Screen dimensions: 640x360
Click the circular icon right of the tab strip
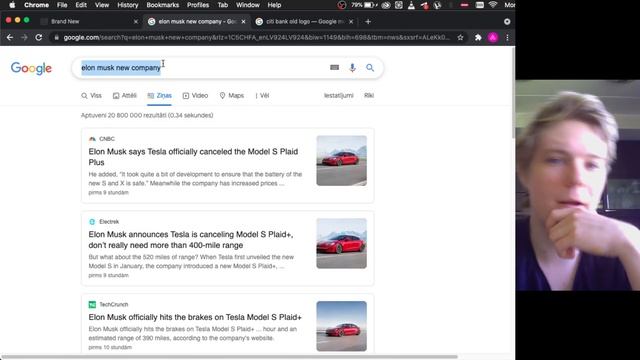pyautogui.click(x=507, y=22)
